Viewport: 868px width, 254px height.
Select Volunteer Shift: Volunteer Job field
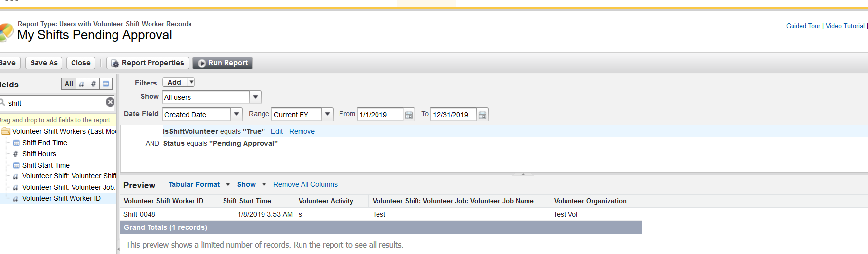point(68,187)
